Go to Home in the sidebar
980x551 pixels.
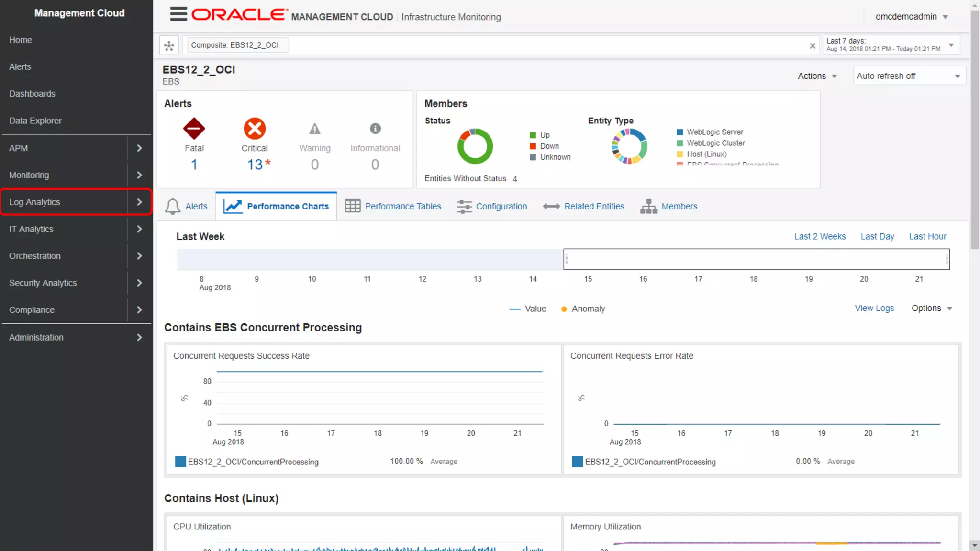pyautogui.click(x=21, y=40)
